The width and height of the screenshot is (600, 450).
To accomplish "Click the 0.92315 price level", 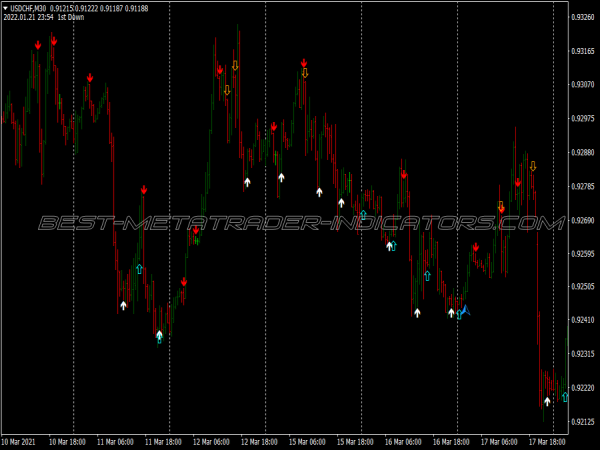I will pyautogui.click(x=583, y=354).
